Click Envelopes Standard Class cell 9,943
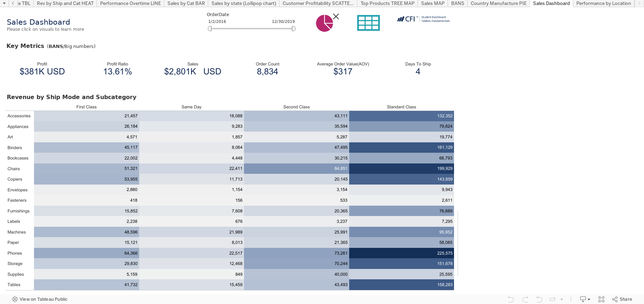 point(401,190)
